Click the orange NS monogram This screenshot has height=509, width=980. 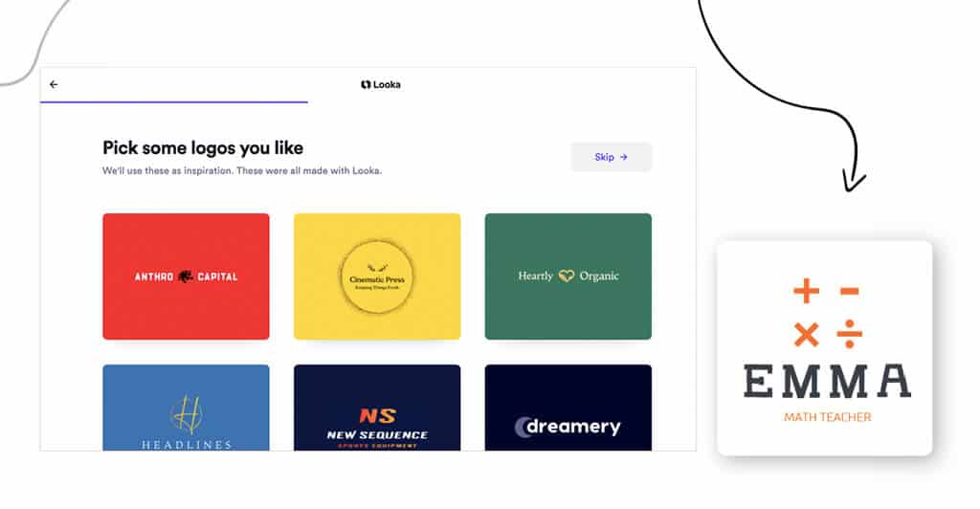click(377, 415)
